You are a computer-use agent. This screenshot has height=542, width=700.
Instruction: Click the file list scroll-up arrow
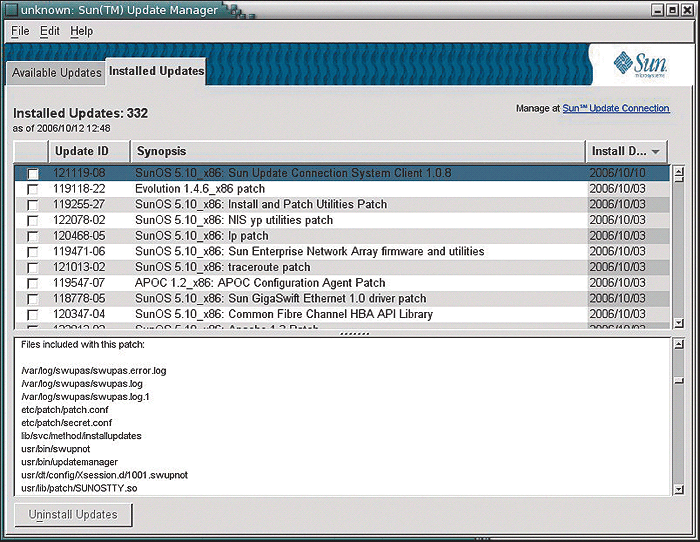click(679, 344)
